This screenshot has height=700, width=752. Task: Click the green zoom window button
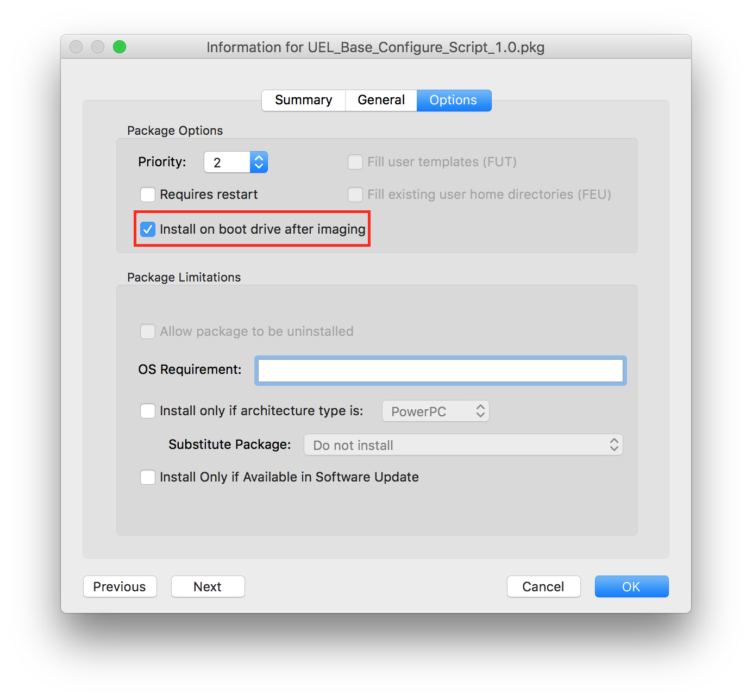pos(120,47)
